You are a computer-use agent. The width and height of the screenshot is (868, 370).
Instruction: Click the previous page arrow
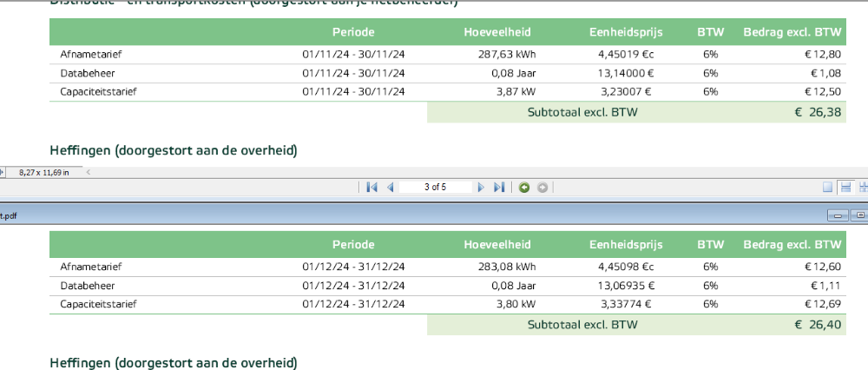point(391,188)
